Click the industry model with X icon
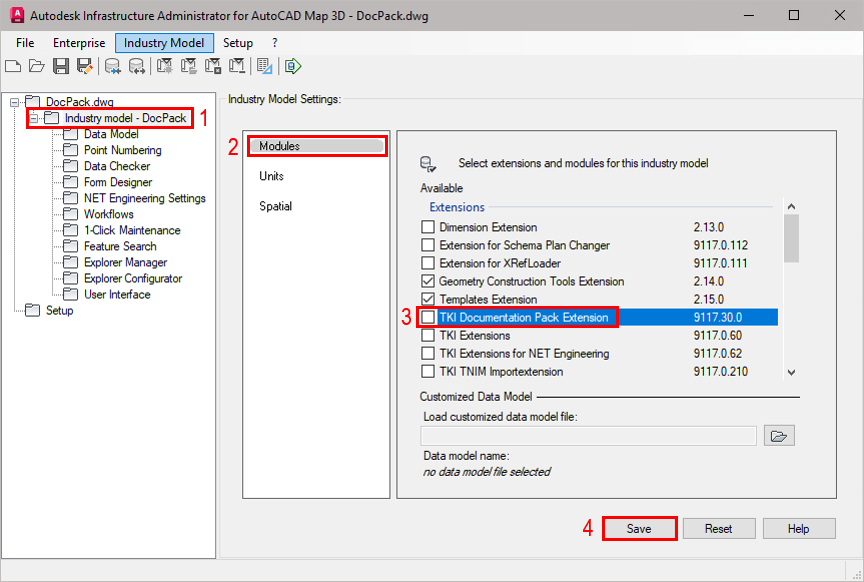Image resolution: width=864 pixels, height=582 pixels. pyautogui.click(x=213, y=67)
